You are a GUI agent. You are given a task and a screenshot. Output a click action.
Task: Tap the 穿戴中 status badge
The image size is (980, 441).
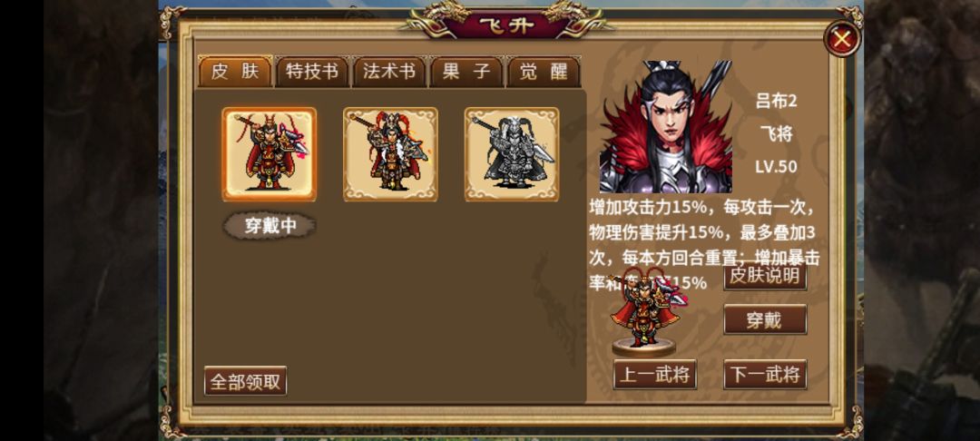click(269, 226)
